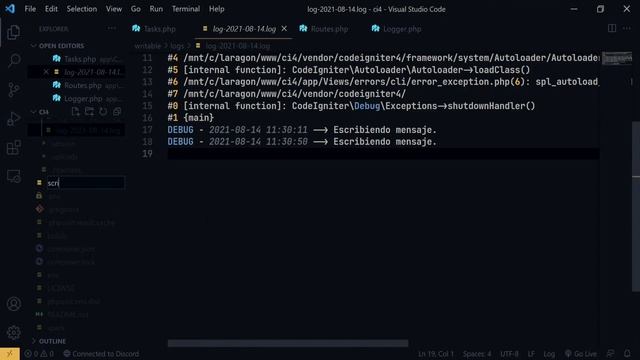Open the Remote Explorer view
The height and width of the screenshot is (360, 640).
coord(13,176)
